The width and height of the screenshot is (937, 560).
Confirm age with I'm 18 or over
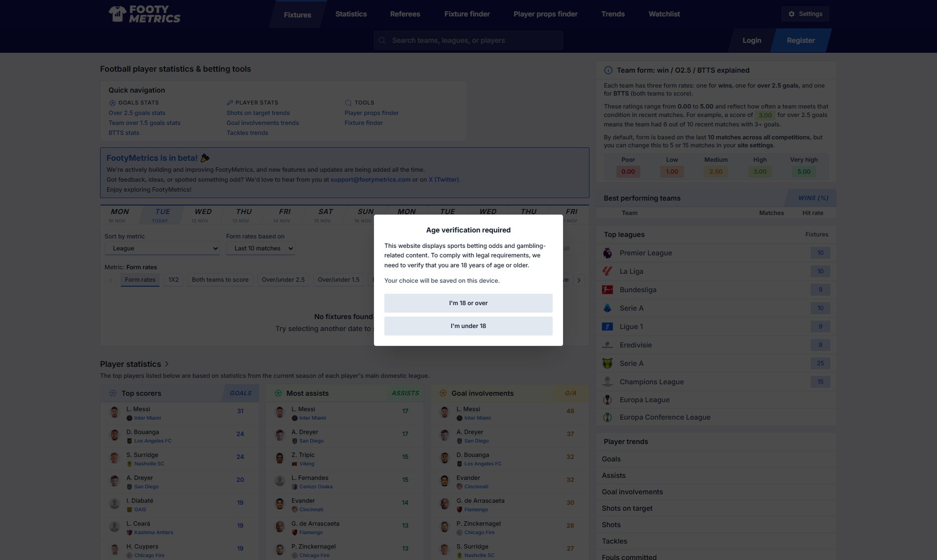pos(468,303)
